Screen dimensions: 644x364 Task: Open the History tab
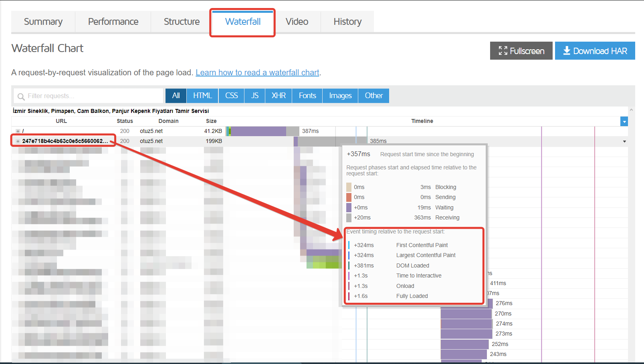click(347, 22)
